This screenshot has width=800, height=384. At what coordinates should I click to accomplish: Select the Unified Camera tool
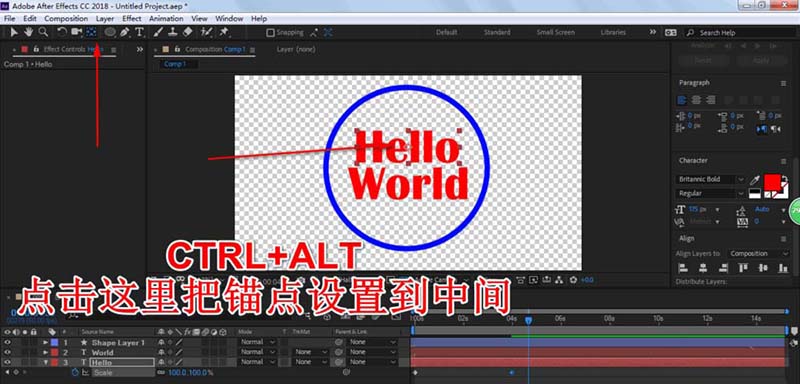(77, 32)
